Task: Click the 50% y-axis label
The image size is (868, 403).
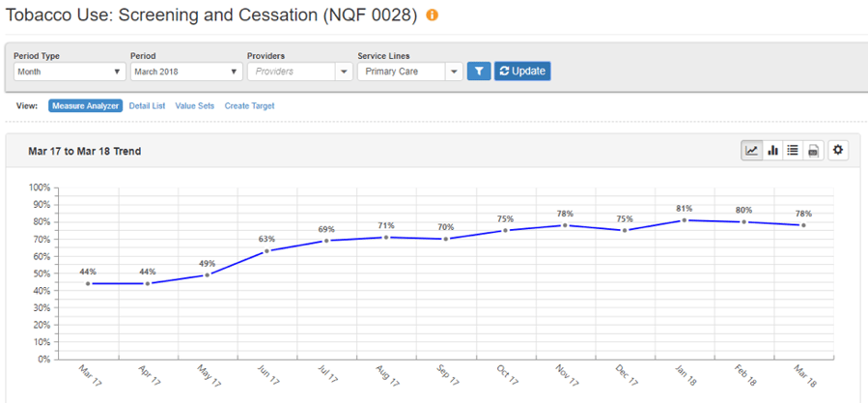Action: click(41, 273)
